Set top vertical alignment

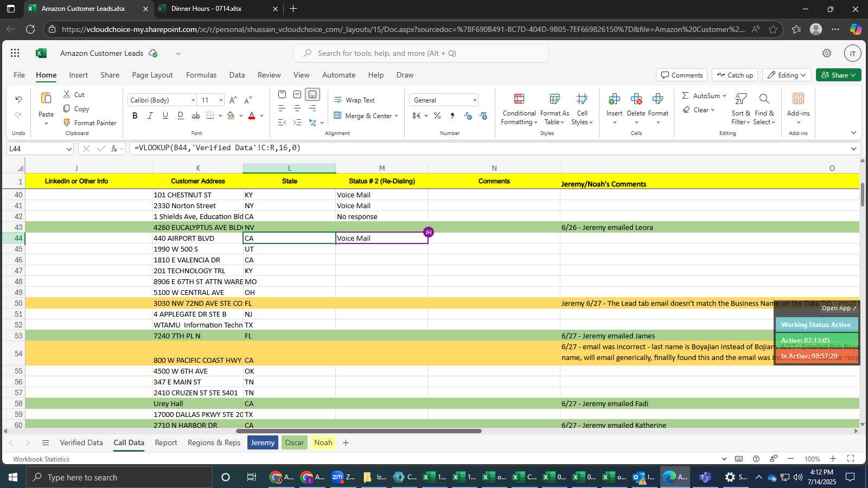pyautogui.click(x=282, y=94)
